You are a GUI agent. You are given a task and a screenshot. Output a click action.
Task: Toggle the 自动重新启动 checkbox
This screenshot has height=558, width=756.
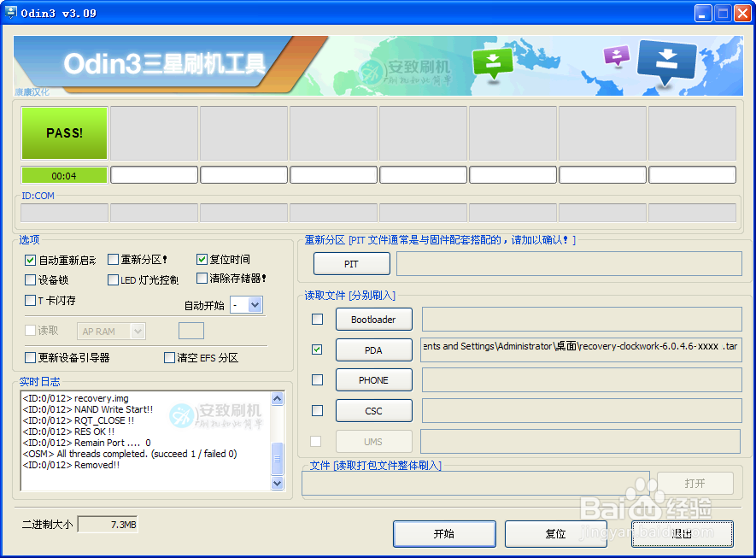click(30, 261)
